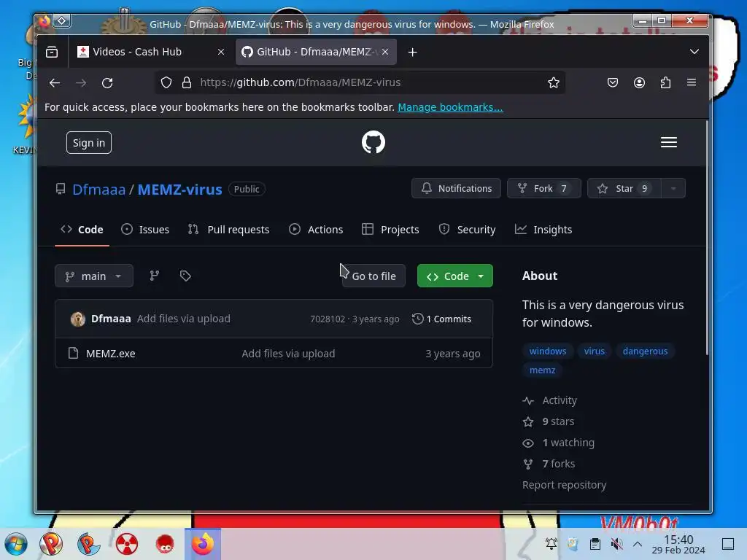The width and height of the screenshot is (747, 560).
Task: Open tracking protection shield icon
Action: [166, 83]
